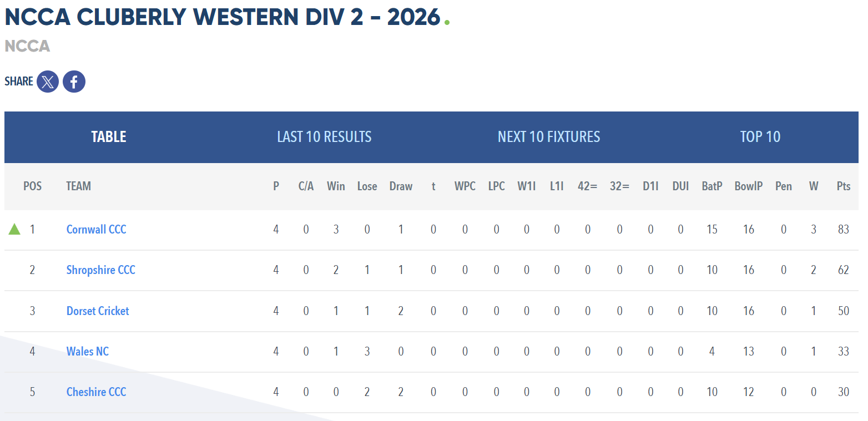Click the POS column header

click(x=32, y=186)
